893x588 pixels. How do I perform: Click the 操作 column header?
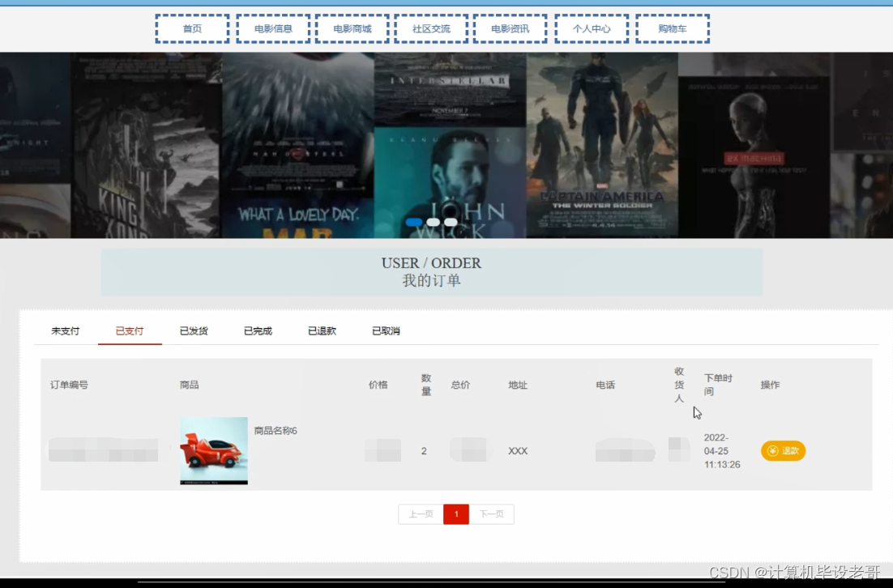point(770,385)
